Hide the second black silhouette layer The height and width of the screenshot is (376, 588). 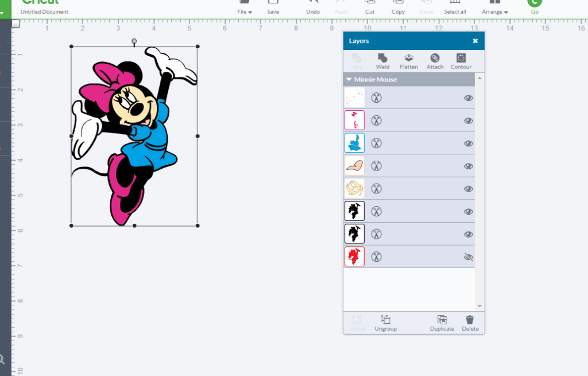click(469, 234)
